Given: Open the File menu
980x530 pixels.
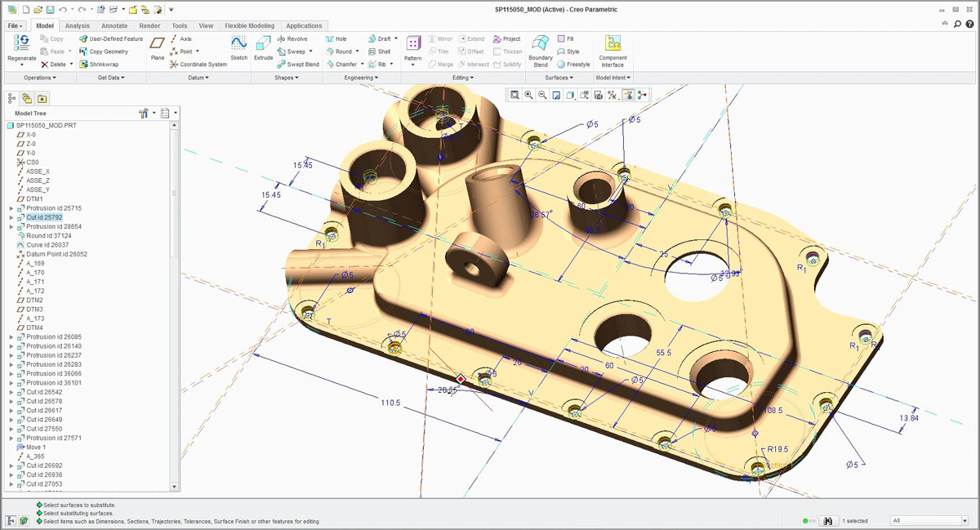Looking at the screenshot, I should coord(16,25).
